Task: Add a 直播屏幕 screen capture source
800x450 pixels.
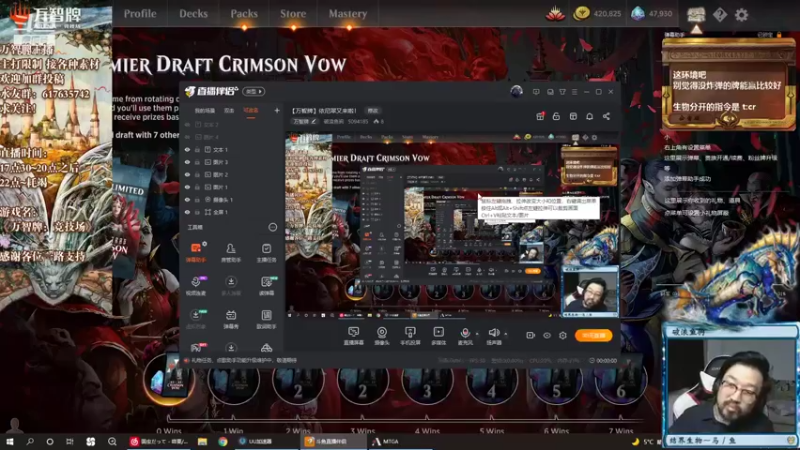Action: pos(354,336)
